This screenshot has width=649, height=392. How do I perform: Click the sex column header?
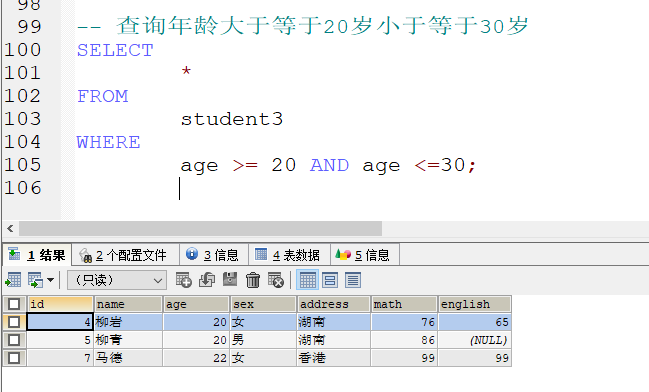(263, 304)
